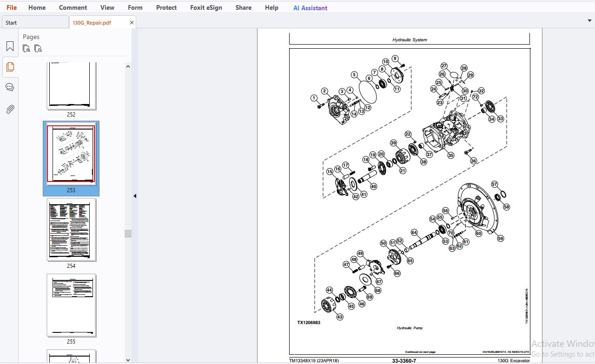Click the Continued on next page note

coord(420,352)
